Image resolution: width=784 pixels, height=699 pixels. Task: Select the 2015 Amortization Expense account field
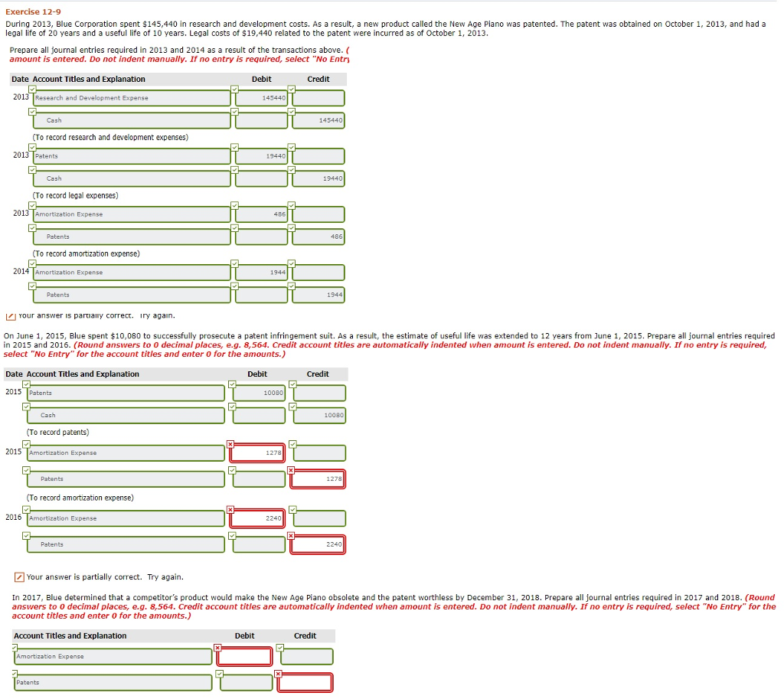[x=126, y=453]
